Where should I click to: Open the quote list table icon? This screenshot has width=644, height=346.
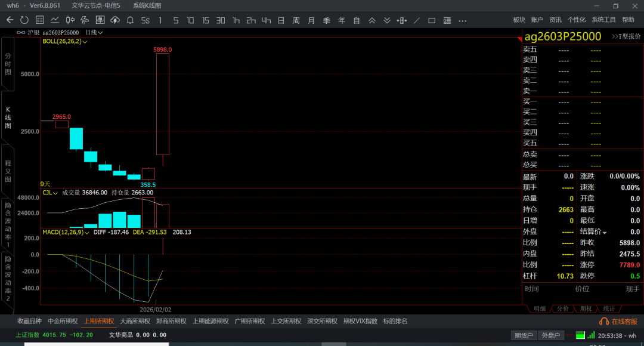tap(40, 20)
